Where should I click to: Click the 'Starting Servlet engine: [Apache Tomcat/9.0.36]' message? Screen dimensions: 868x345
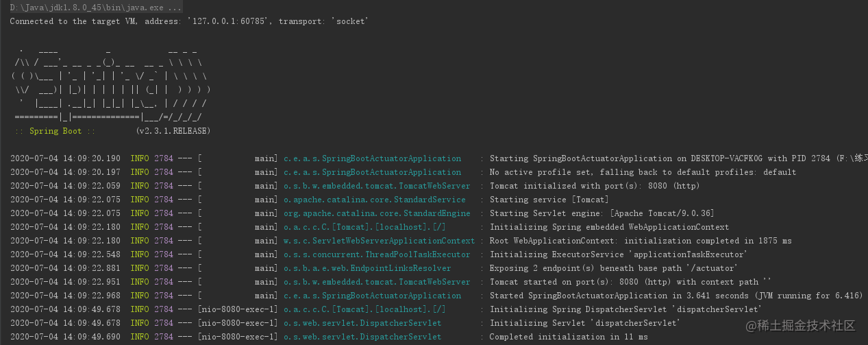(x=603, y=213)
